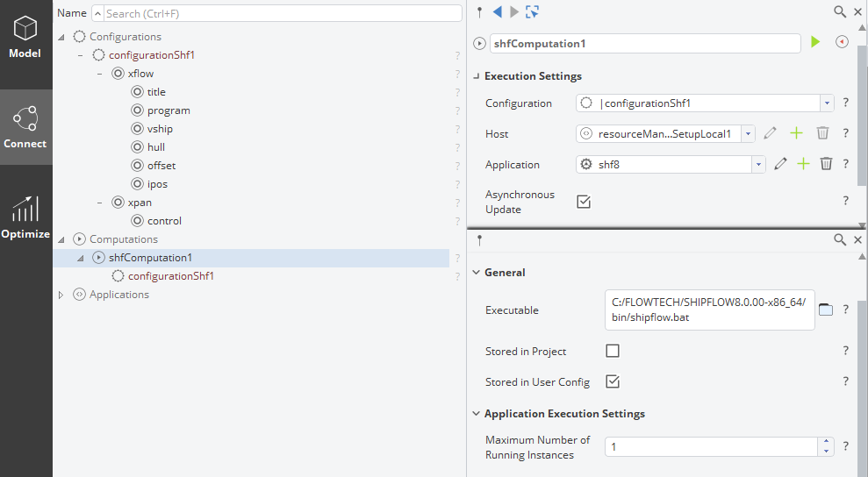
Task: Collapse the Application Execution Settings section
Action: coord(476,414)
